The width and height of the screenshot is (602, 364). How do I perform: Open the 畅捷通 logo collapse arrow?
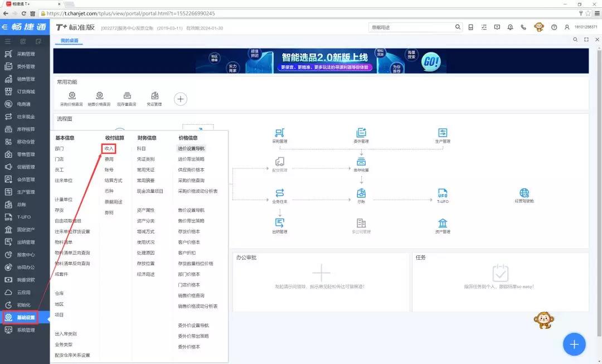4,27
